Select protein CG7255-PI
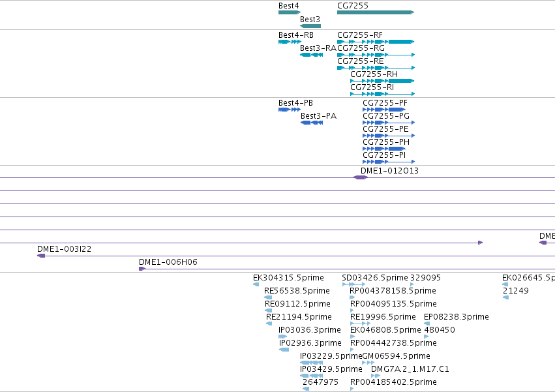The height and width of the screenshot is (392, 555). (389, 162)
